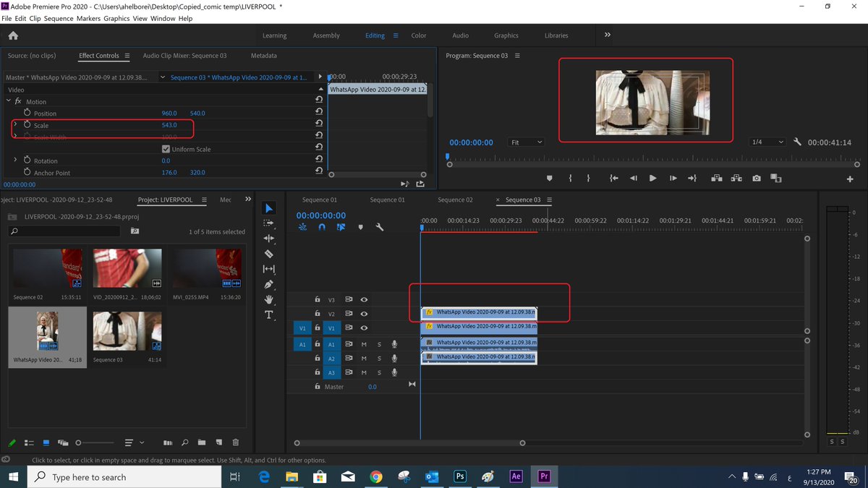Switch to the Color workspace
The width and height of the screenshot is (868, 488).
coord(419,35)
